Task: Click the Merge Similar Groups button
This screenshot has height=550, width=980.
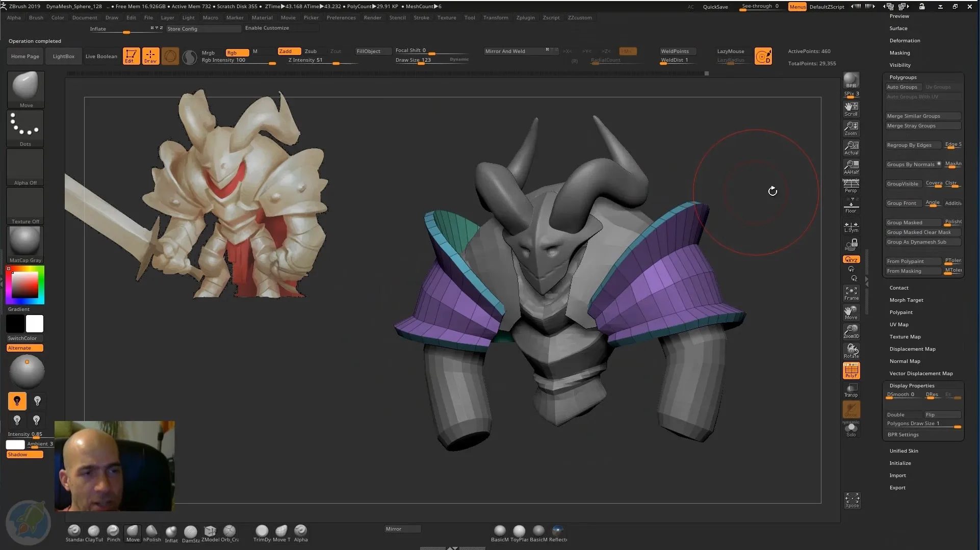Action: click(922, 116)
